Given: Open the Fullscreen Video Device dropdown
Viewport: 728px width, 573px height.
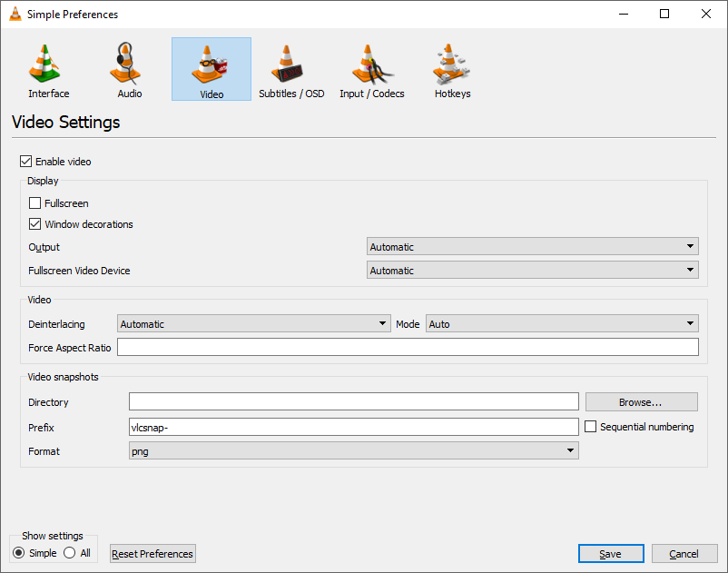Looking at the screenshot, I should click(x=532, y=271).
